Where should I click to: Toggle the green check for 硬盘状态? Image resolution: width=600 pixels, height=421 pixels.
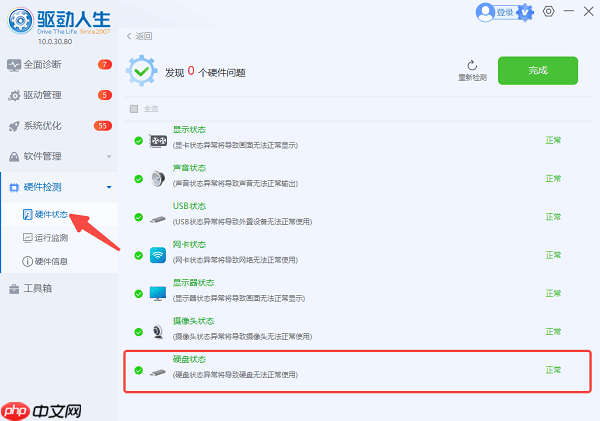138,370
